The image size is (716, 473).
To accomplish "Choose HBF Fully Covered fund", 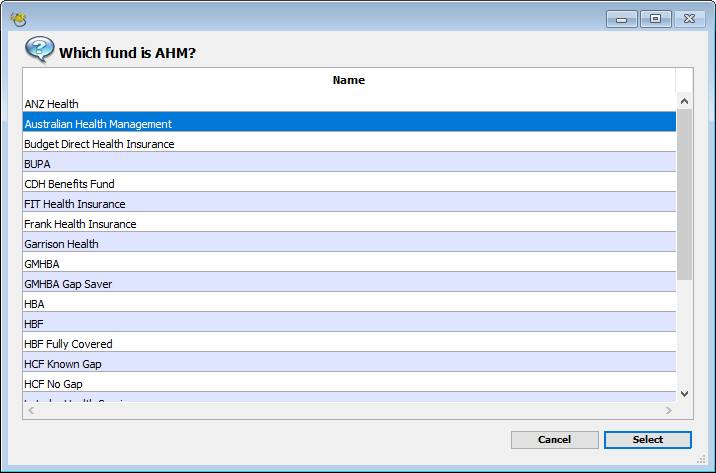I will [x=68, y=344].
